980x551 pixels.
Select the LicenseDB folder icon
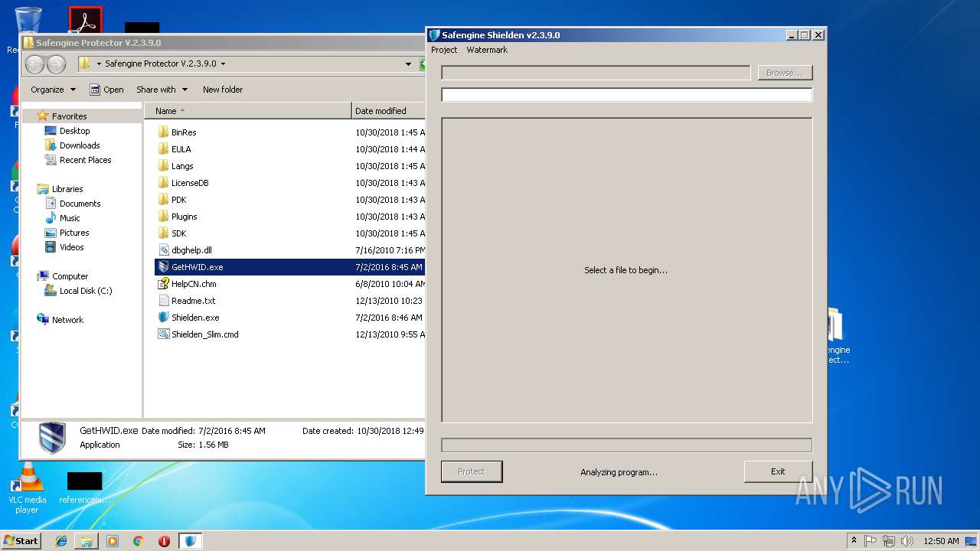163,182
